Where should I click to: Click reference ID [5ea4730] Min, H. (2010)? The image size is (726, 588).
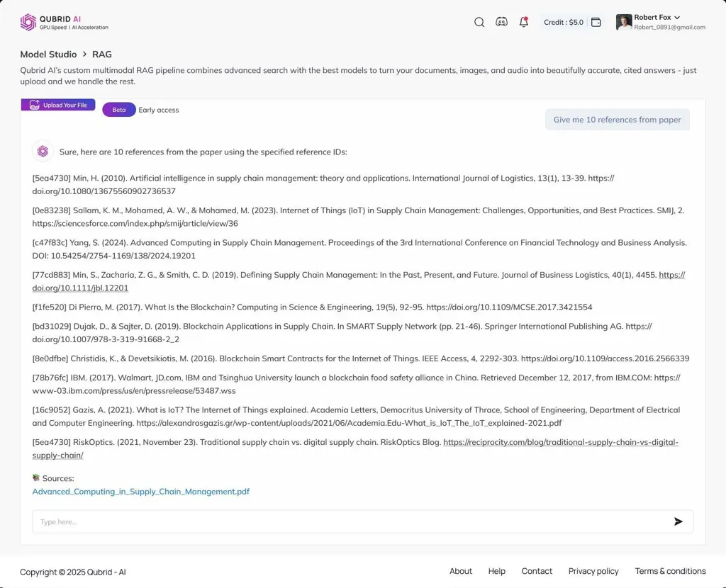(x=323, y=185)
